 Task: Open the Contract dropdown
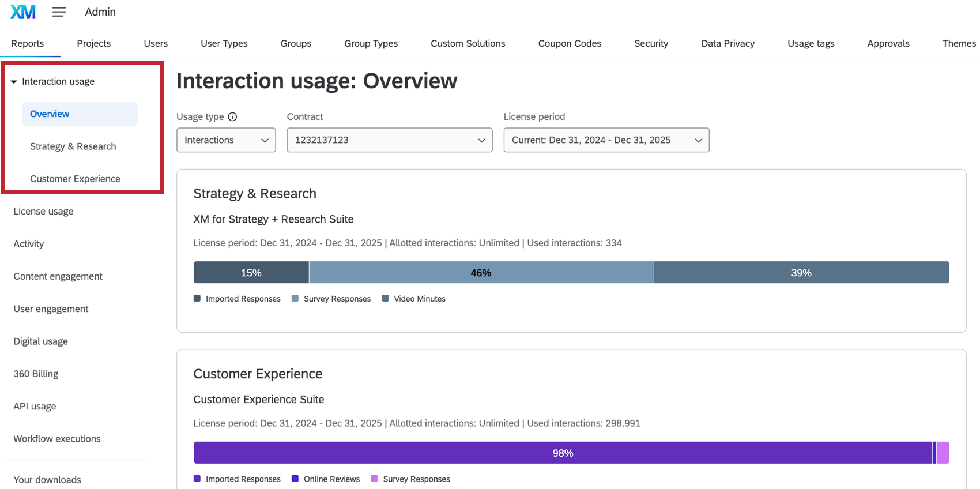coord(389,140)
